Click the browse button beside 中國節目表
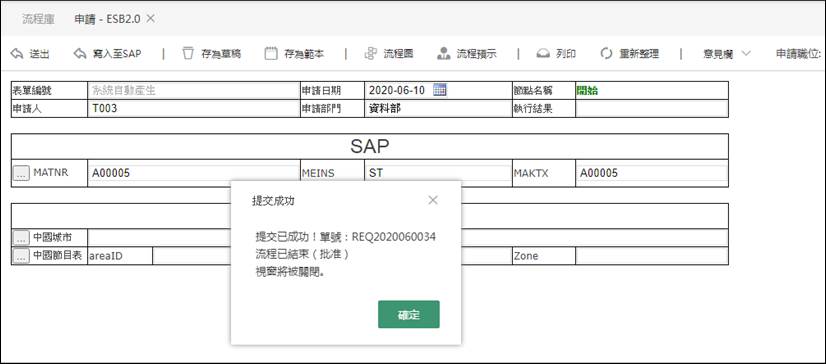 [21, 257]
